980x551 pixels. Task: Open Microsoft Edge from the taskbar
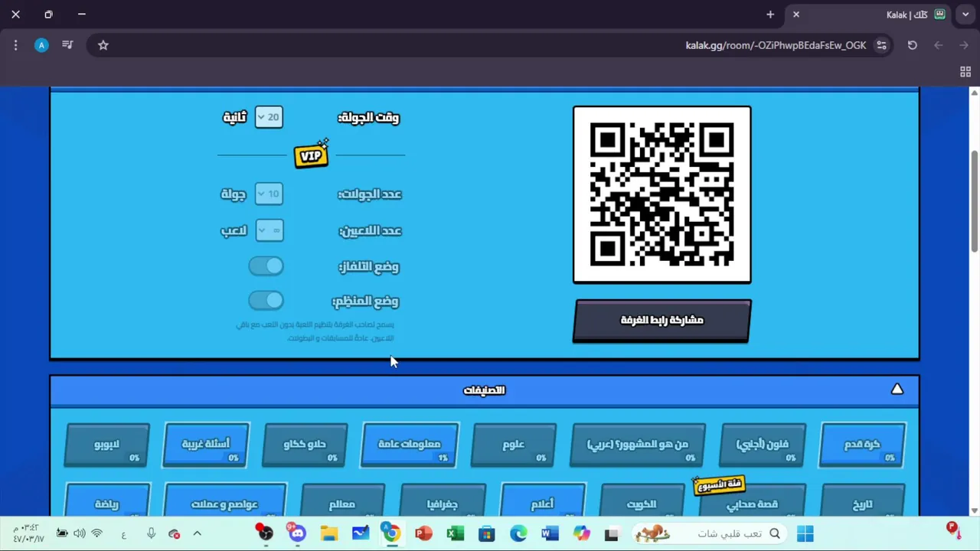tap(518, 533)
